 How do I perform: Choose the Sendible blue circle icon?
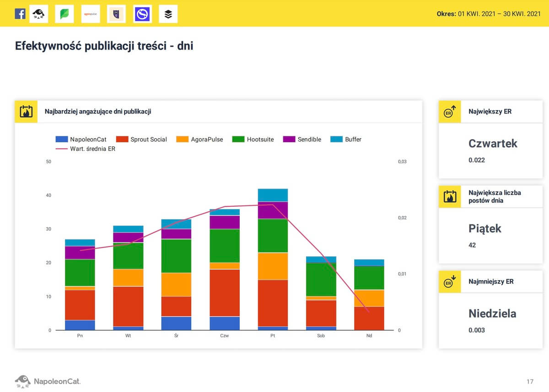click(142, 14)
